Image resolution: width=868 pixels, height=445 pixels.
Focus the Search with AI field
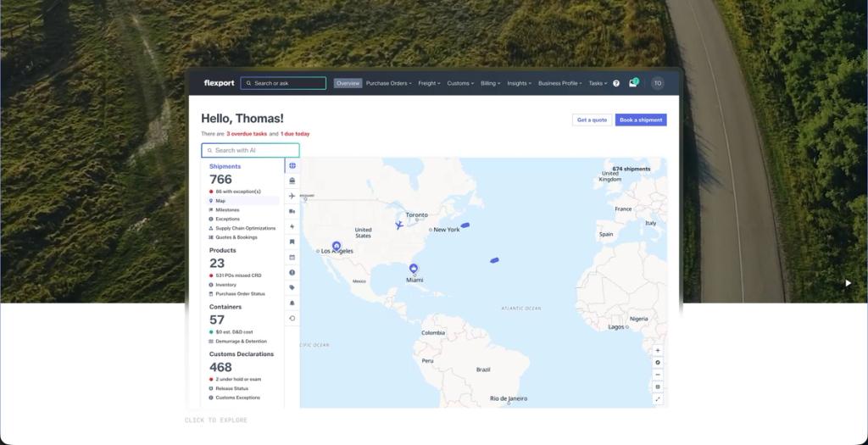tap(250, 151)
